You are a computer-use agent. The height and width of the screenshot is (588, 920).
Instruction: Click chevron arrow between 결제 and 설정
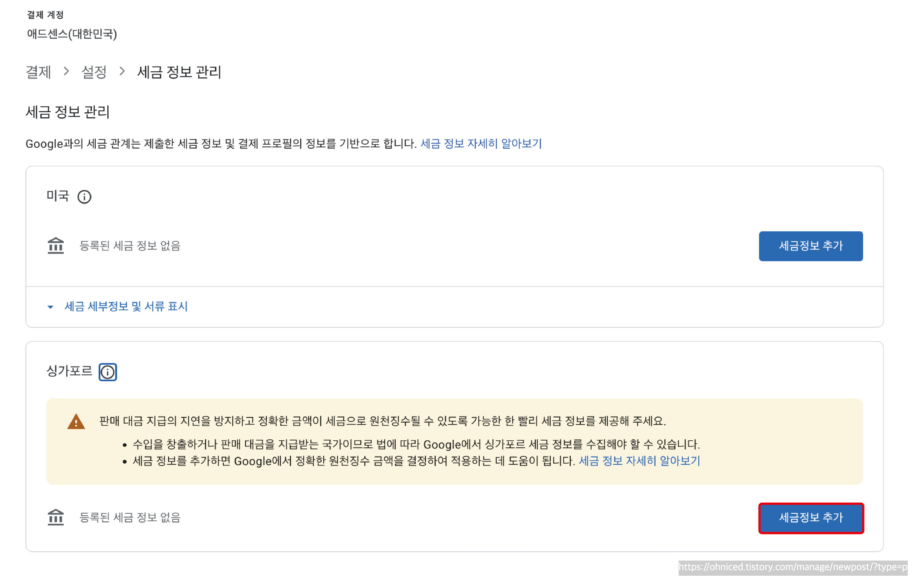pos(67,71)
